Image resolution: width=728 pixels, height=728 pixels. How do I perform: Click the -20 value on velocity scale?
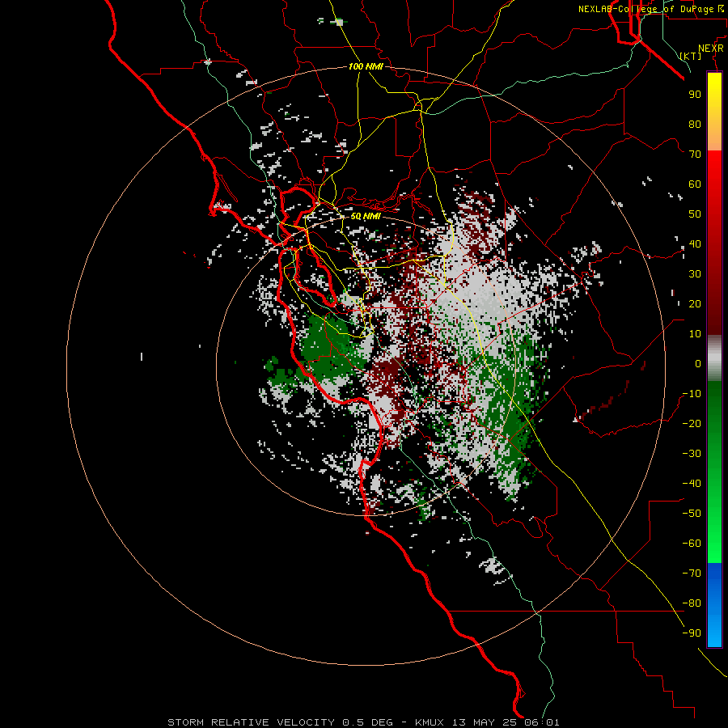[692, 424]
